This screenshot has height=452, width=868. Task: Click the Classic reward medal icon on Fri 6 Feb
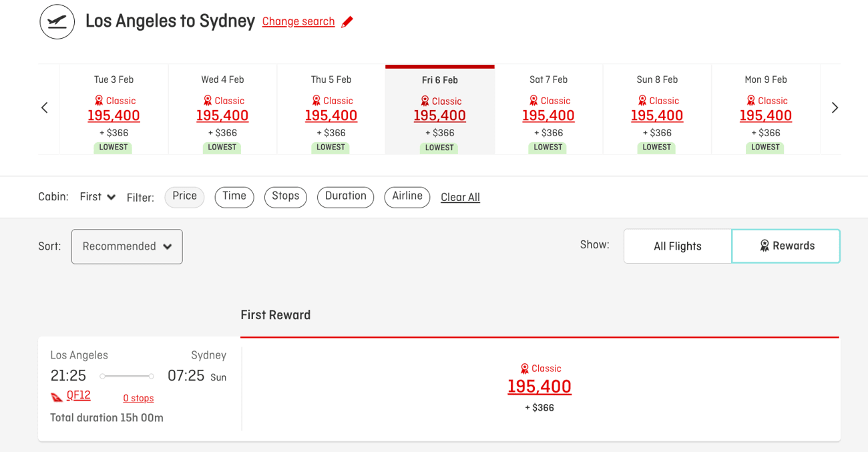[425, 100]
